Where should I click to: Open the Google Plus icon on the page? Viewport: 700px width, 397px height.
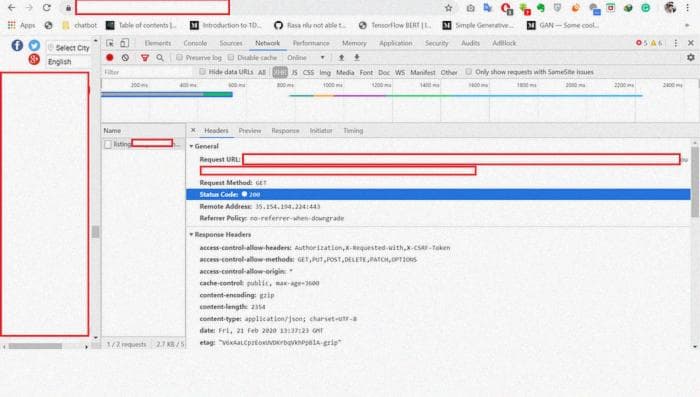click(34, 59)
